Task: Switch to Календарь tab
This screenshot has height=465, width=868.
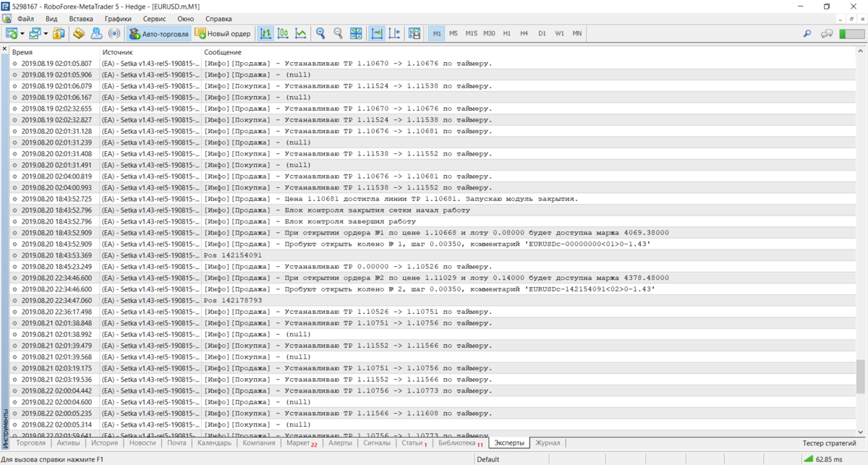Action: [215, 443]
